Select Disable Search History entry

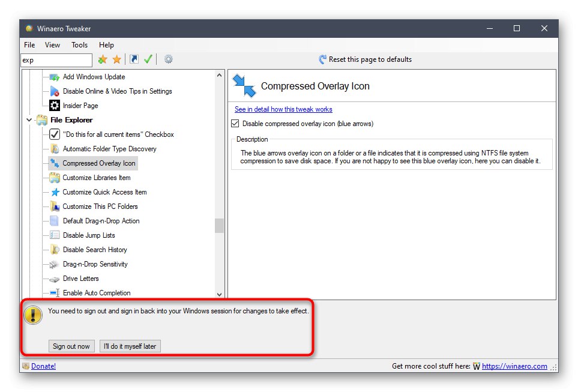pyautogui.click(x=95, y=250)
